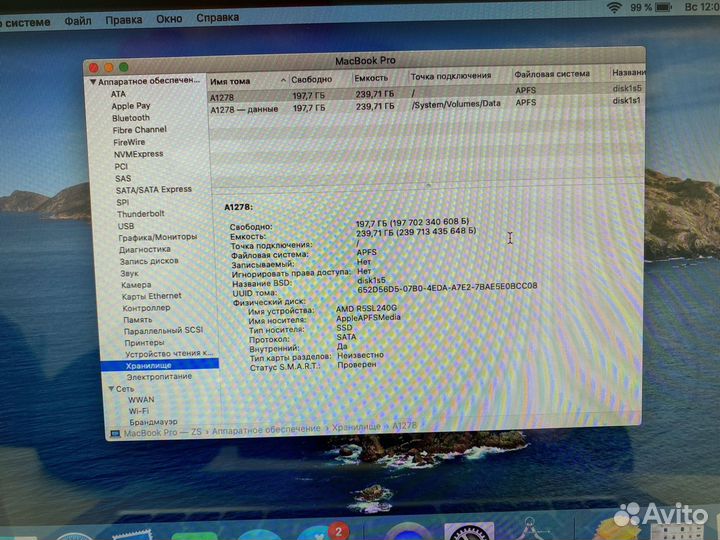The height and width of the screenshot is (540, 720).
Task: Select Fibre Channel in the sidebar
Action: 140,130
